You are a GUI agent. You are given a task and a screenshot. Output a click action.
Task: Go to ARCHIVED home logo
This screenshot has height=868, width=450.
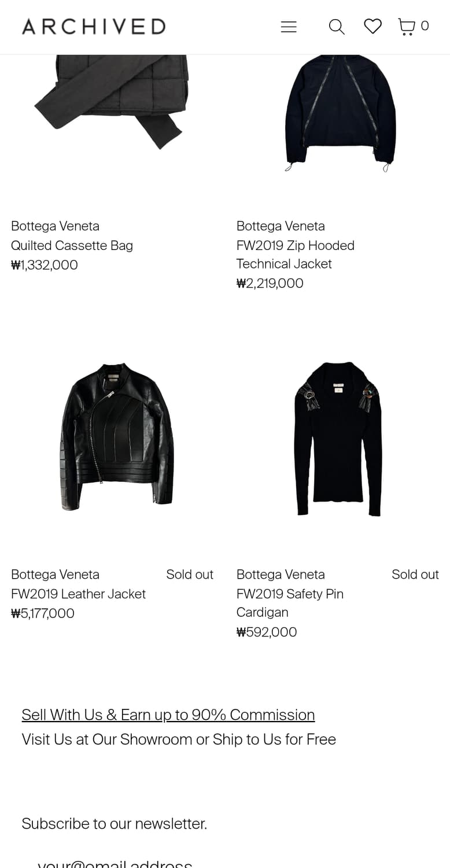(94, 27)
